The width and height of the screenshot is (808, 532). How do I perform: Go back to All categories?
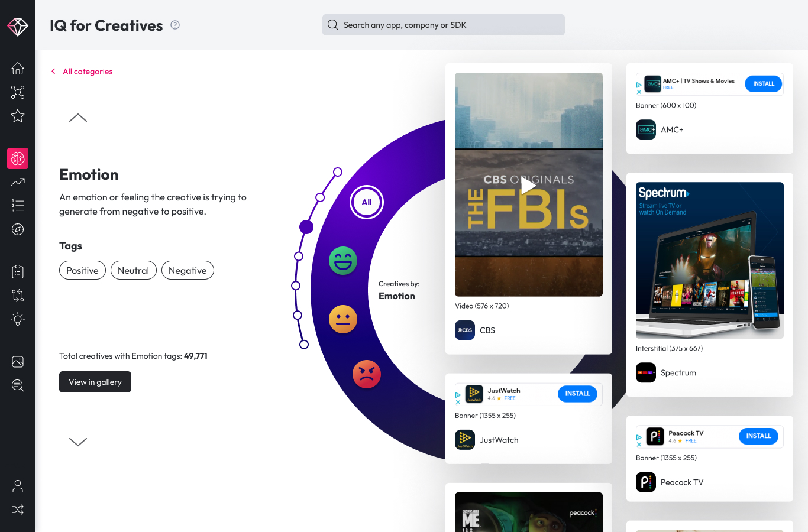82,72
